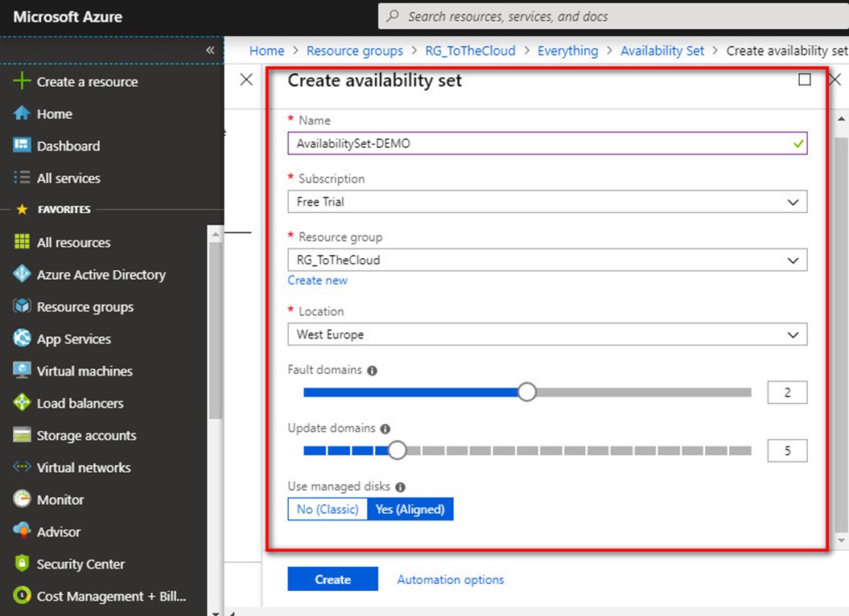This screenshot has width=849, height=616.
Task: Click the Update domains info icon
Action: coord(385,429)
